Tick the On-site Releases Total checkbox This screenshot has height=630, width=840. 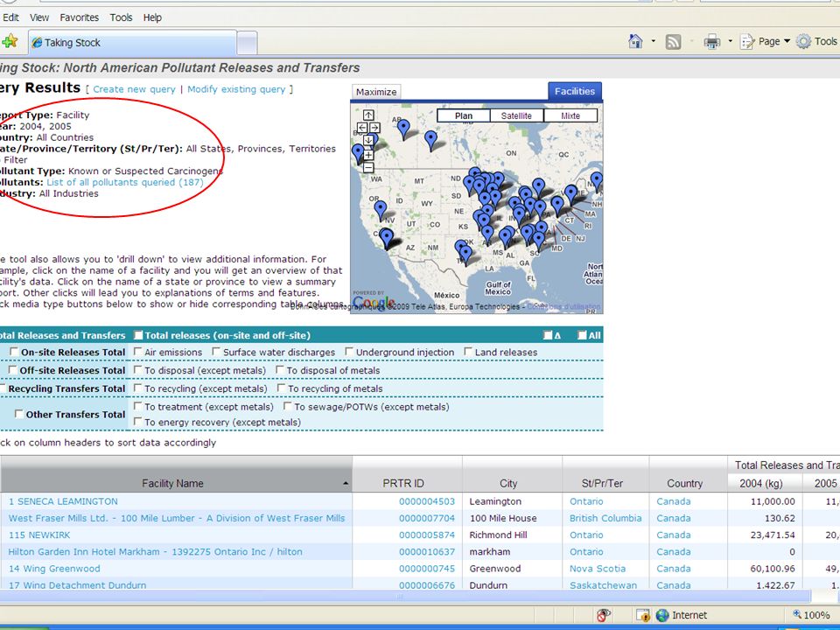pyautogui.click(x=15, y=352)
